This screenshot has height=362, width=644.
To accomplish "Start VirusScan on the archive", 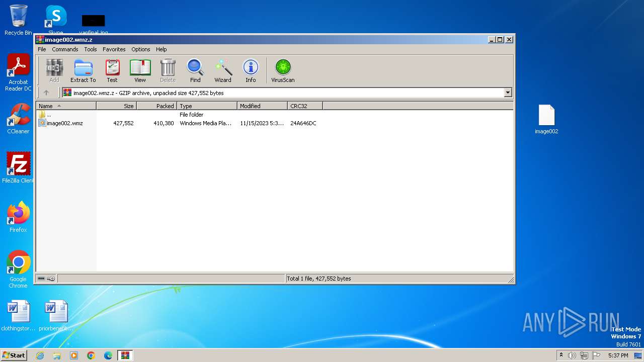I will [x=283, y=70].
